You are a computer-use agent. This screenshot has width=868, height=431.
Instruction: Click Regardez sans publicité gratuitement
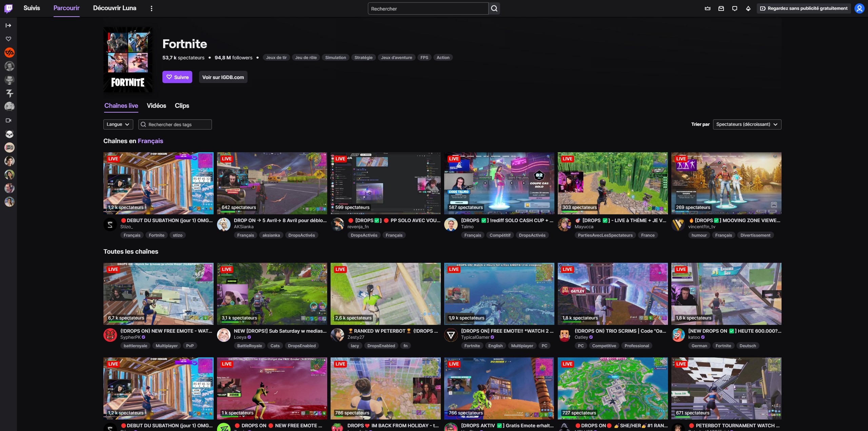click(804, 8)
